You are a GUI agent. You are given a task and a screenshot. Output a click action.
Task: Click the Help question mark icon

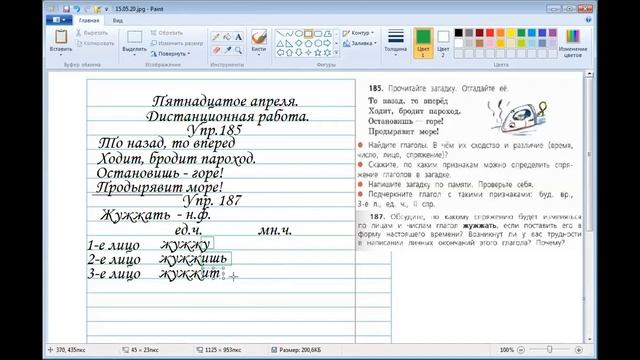(588, 20)
